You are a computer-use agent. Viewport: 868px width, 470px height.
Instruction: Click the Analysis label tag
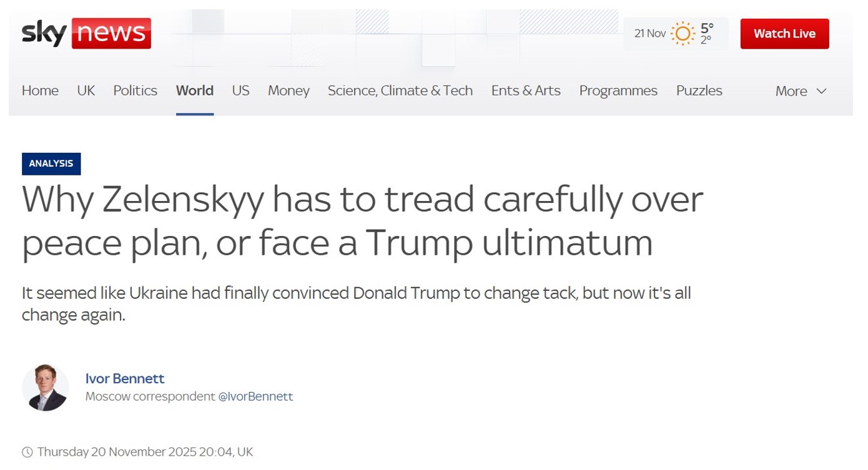pos(51,164)
